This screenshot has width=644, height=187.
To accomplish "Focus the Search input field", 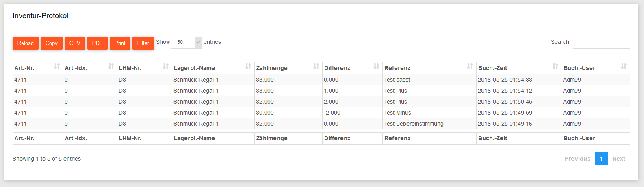I will (x=601, y=42).
